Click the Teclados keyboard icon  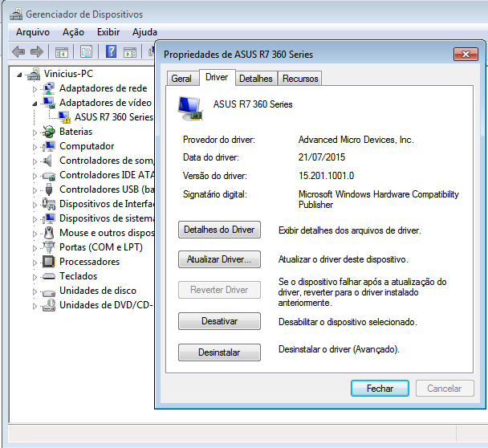[x=49, y=276]
